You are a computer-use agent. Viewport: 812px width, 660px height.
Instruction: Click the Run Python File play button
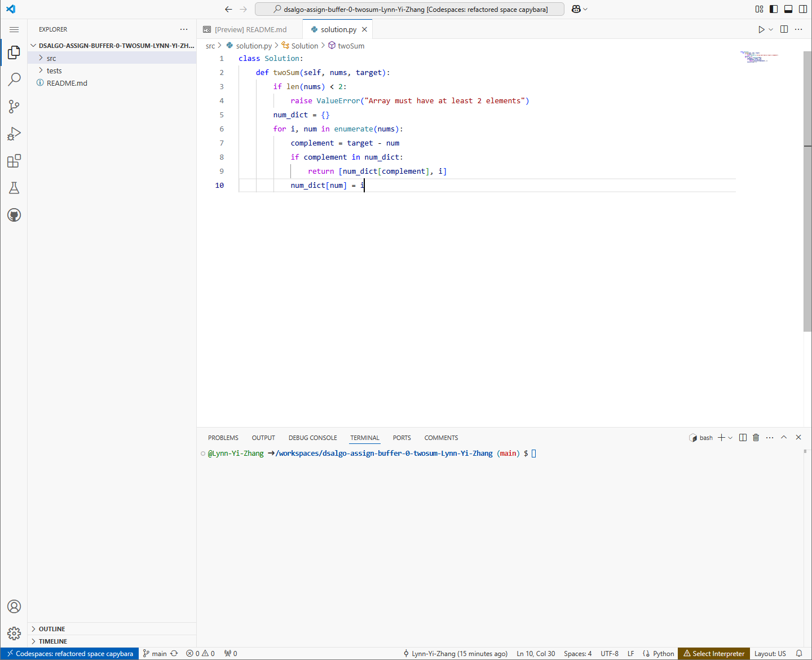[x=761, y=29]
